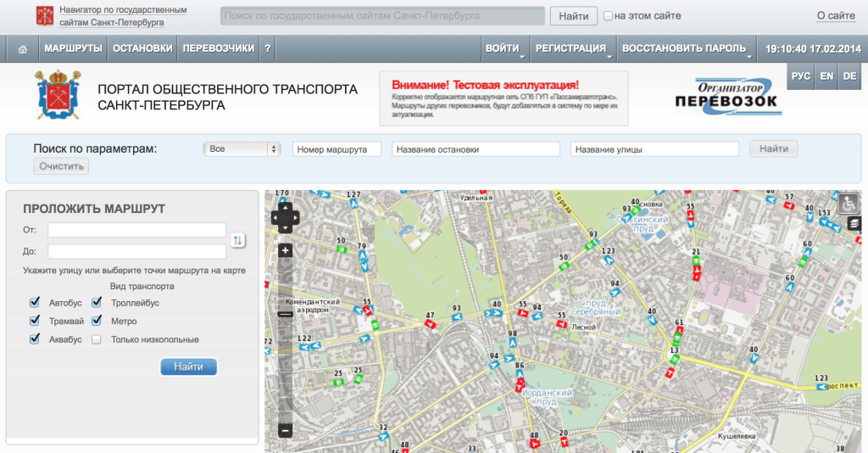The image size is (868, 453).
Task: Toggle the wheelchair accessibility icon on map
Action: point(848,204)
